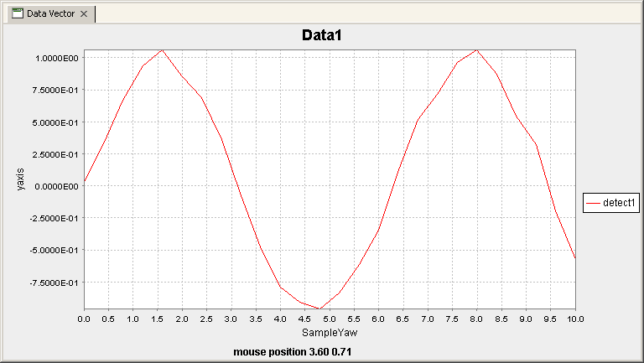Click the 10.0 tick on x-axis
644x363 pixels.
(574, 319)
